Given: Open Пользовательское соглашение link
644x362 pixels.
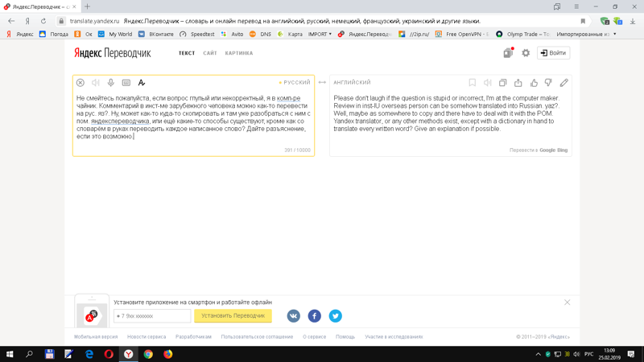Looking at the screenshot, I should (257, 337).
